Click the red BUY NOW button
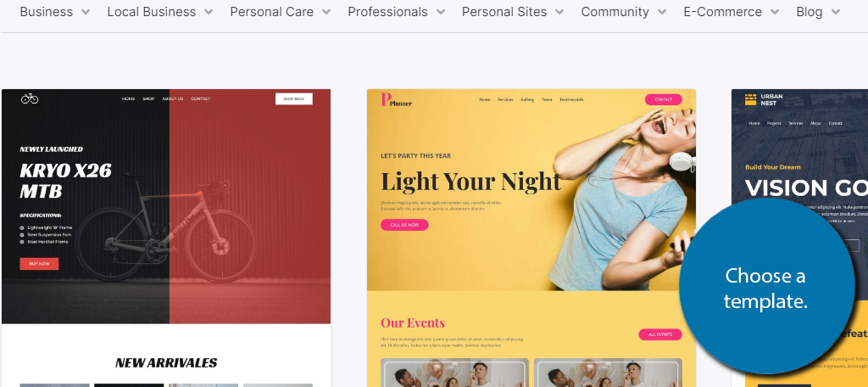Viewport: 868px width, 387px height. coord(39,264)
